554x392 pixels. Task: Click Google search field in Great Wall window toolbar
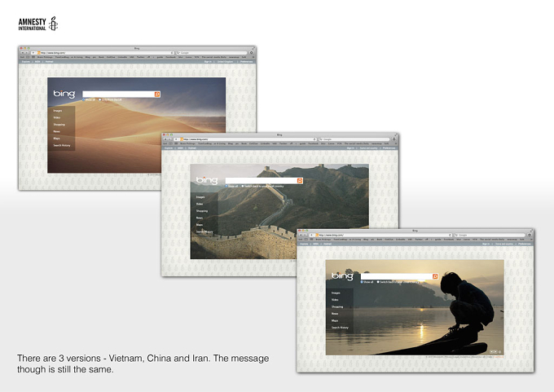pos(354,139)
